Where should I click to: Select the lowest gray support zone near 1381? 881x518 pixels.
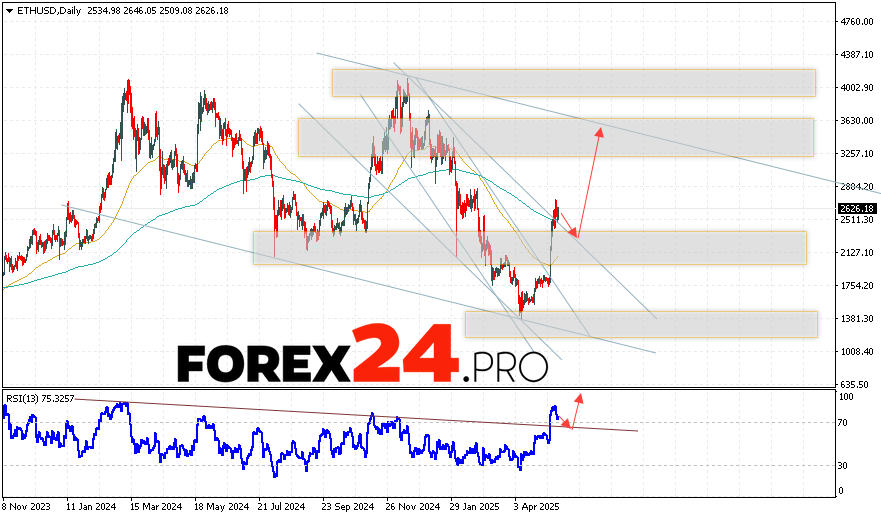pyautogui.click(x=640, y=324)
